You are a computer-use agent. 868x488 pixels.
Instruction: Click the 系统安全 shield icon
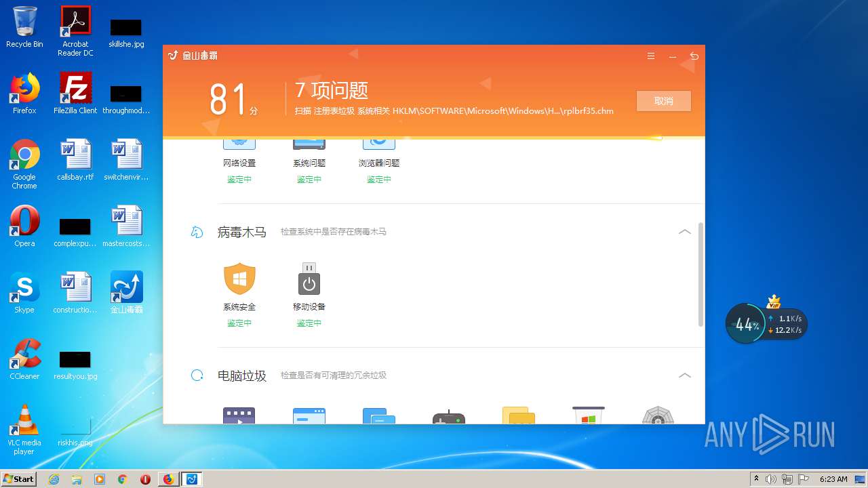239,279
